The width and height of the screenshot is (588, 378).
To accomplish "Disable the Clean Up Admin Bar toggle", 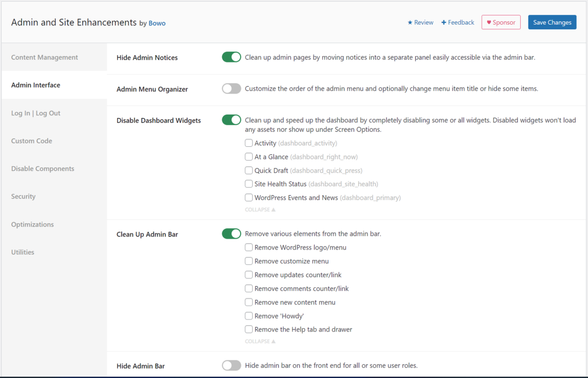I will point(231,233).
